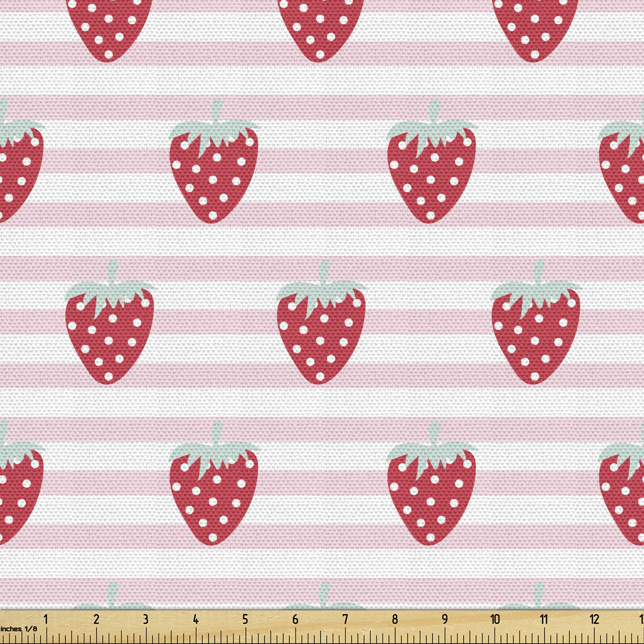The height and width of the screenshot is (644, 644).
Task: Click the ruler mark numbered 12
Action: [x=594, y=619]
